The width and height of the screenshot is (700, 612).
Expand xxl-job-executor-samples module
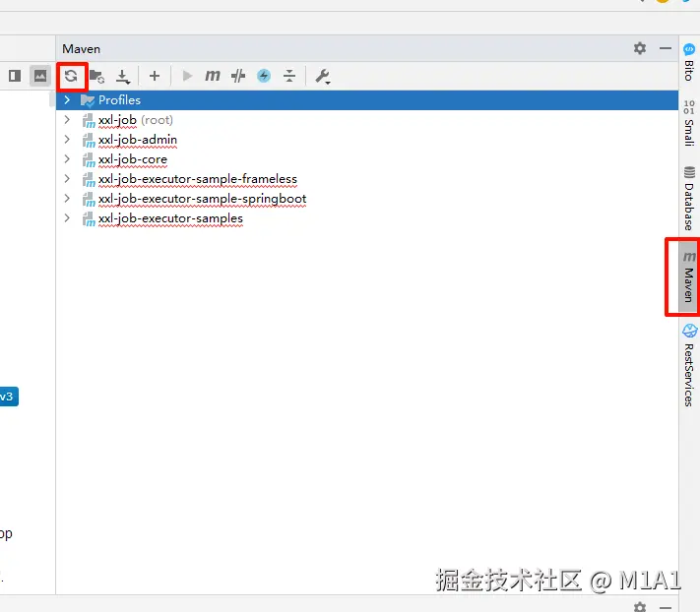click(67, 218)
